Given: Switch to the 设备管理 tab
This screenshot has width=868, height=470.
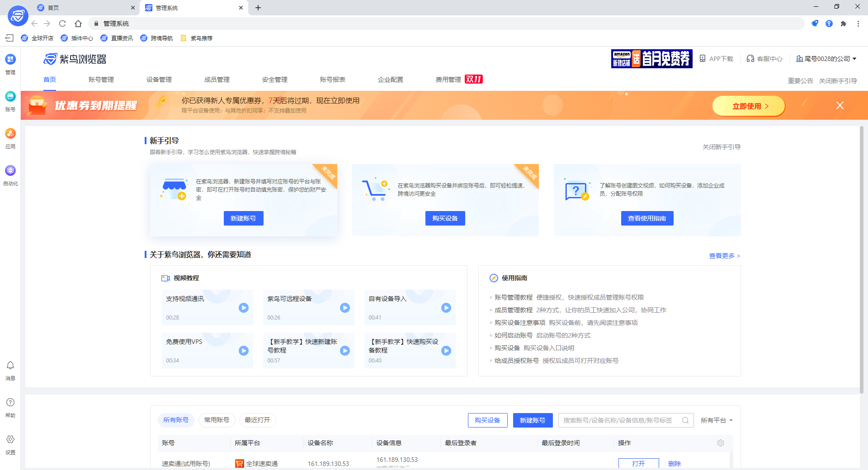Looking at the screenshot, I should [158, 79].
